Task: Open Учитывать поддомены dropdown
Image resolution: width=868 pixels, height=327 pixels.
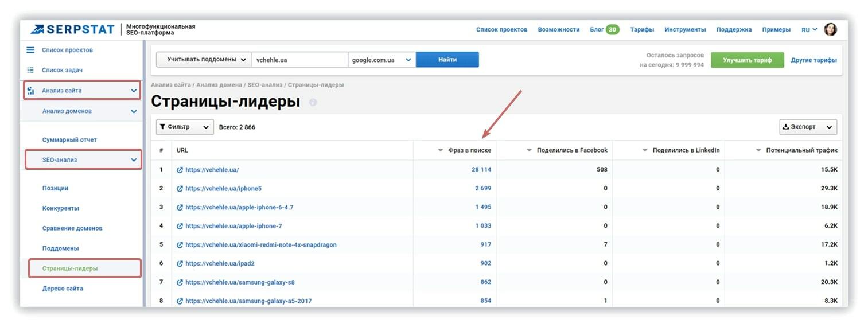Action: pyautogui.click(x=204, y=60)
